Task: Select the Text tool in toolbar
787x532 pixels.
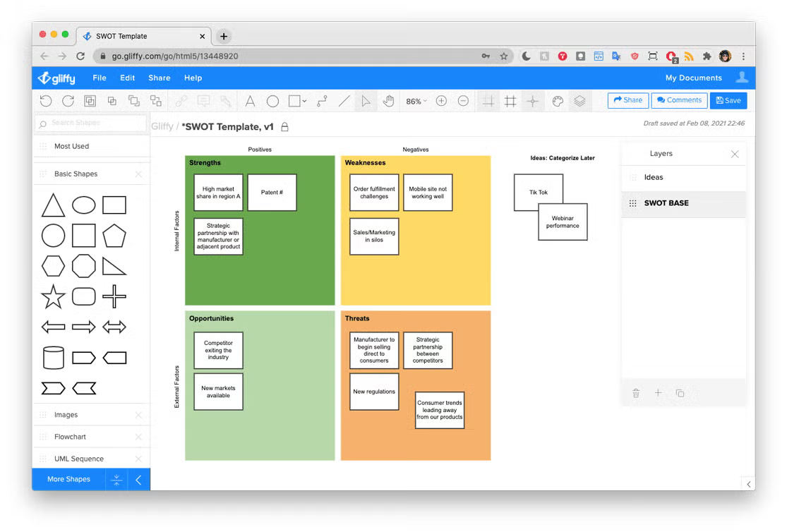Action: tap(250, 102)
